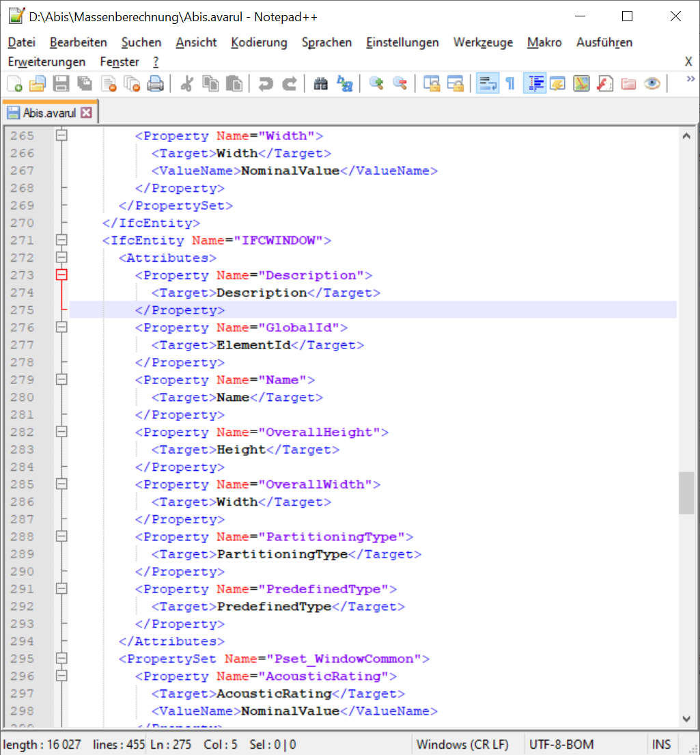Open Find using the binoculars icon

pyautogui.click(x=320, y=84)
